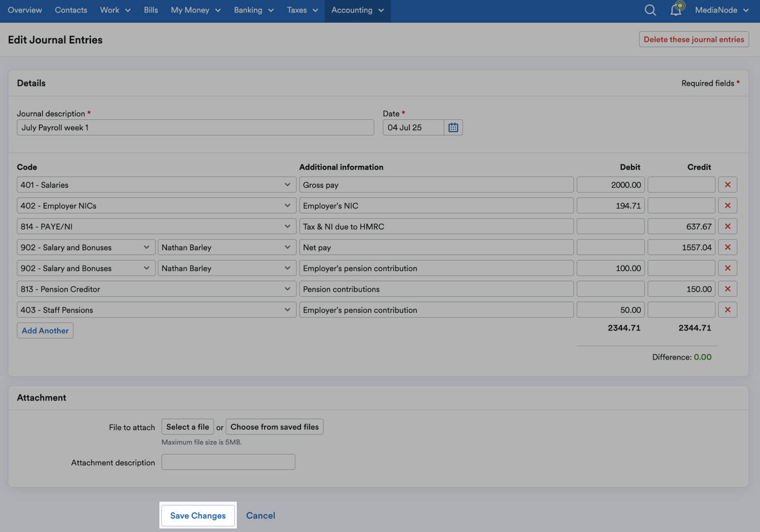
Task: Click the Tax & NI due to HMRC field
Action: (x=436, y=226)
